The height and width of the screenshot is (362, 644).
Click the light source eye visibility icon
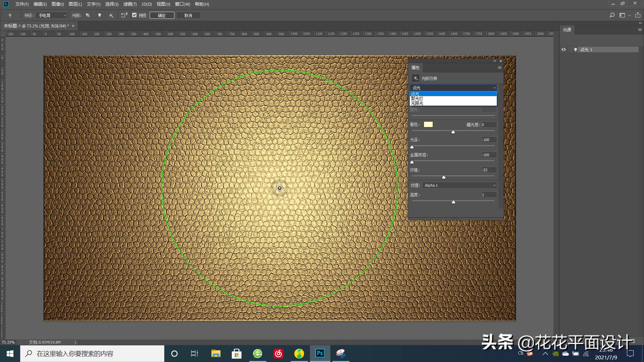tap(563, 49)
